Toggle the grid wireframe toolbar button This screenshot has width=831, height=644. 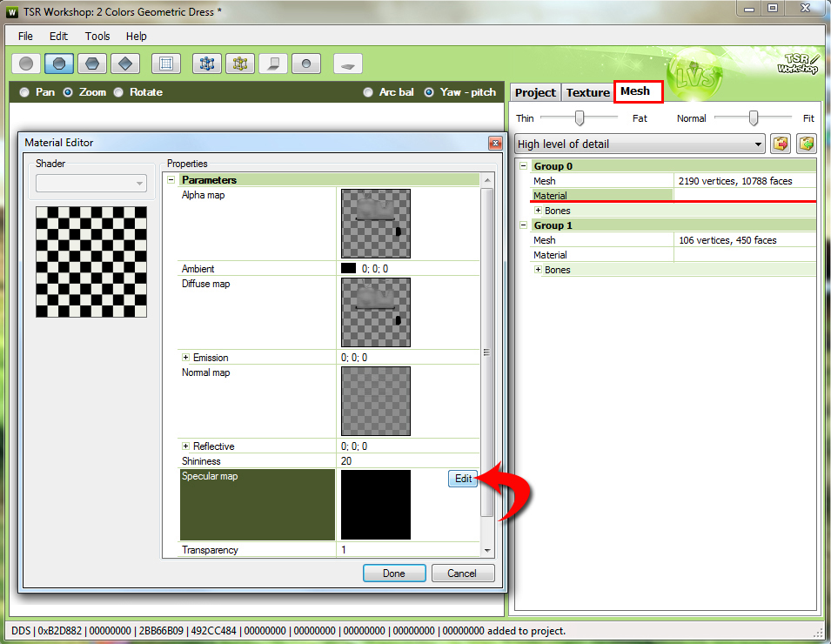pyautogui.click(x=166, y=64)
